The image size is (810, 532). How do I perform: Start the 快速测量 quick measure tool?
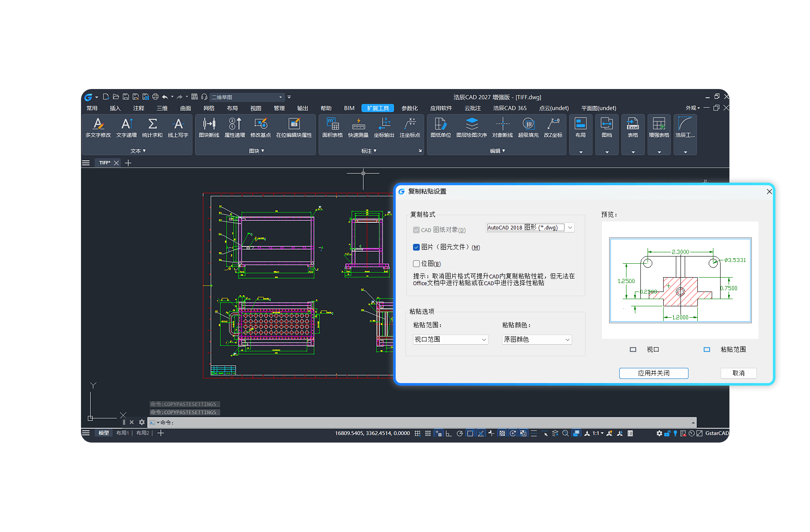358,127
